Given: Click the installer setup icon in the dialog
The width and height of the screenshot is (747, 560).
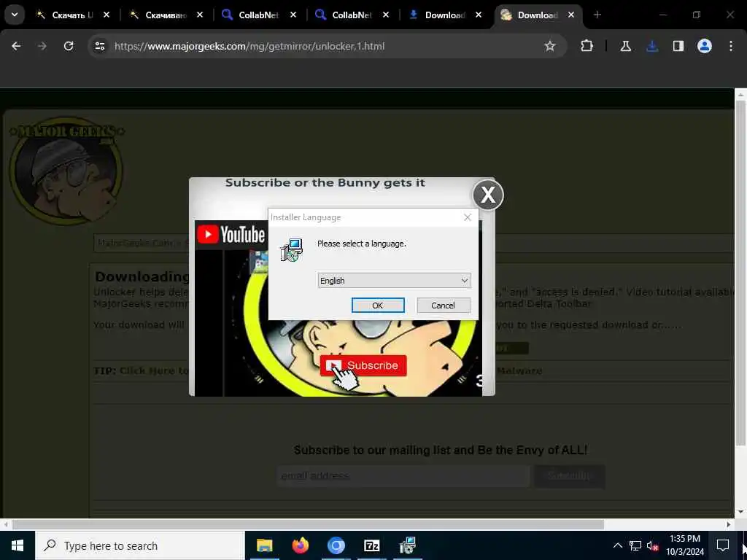Looking at the screenshot, I should 292,250.
